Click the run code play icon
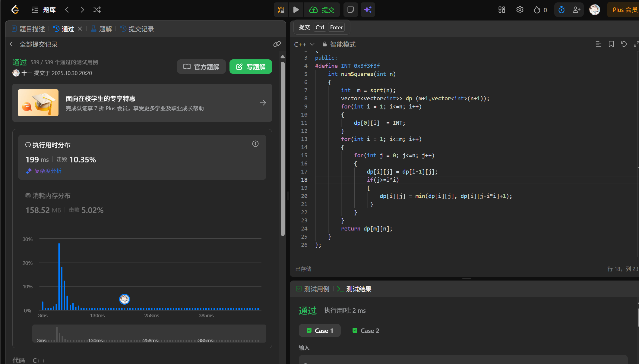Image resolution: width=639 pixels, height=364 pixels. point(296,10)
